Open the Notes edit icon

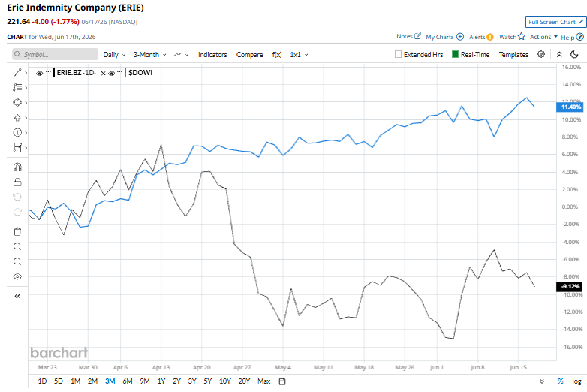click(418, 36)
